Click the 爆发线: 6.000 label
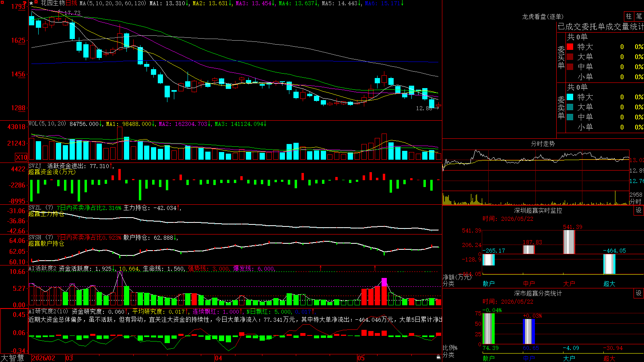The width and height of the screenshot is (644, 362). (x=254, y=269)
